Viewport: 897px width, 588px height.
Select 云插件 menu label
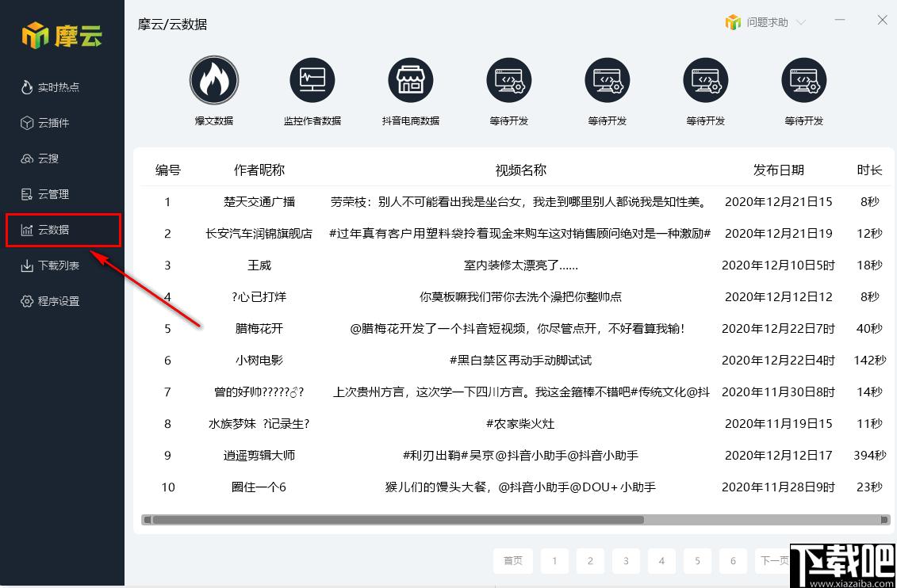[53, 123]
